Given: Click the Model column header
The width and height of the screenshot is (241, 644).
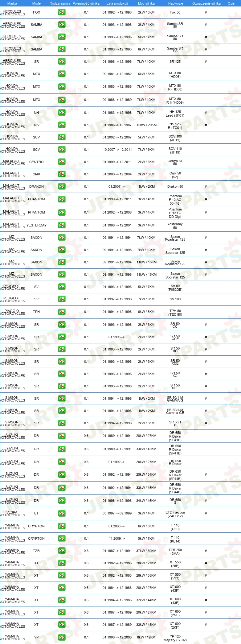Looking at the screenshot, I should pyautogui.click(x=37, y=3).
